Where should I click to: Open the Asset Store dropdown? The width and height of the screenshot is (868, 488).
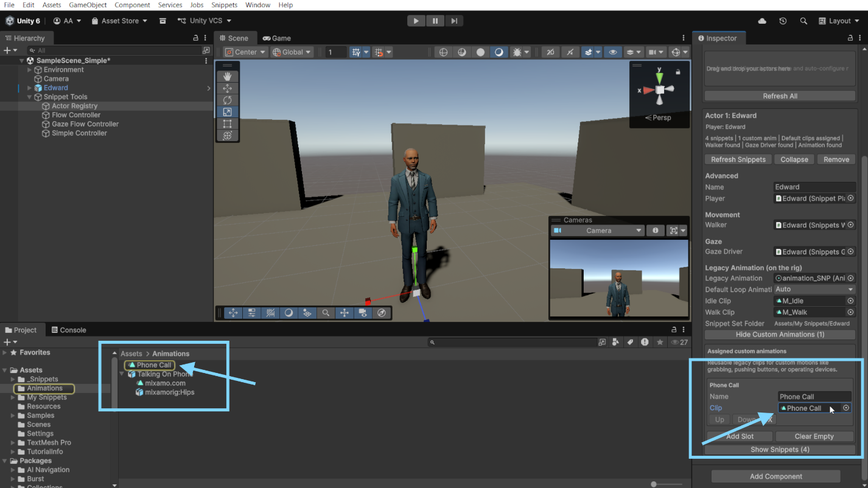(x=119, y=21)
